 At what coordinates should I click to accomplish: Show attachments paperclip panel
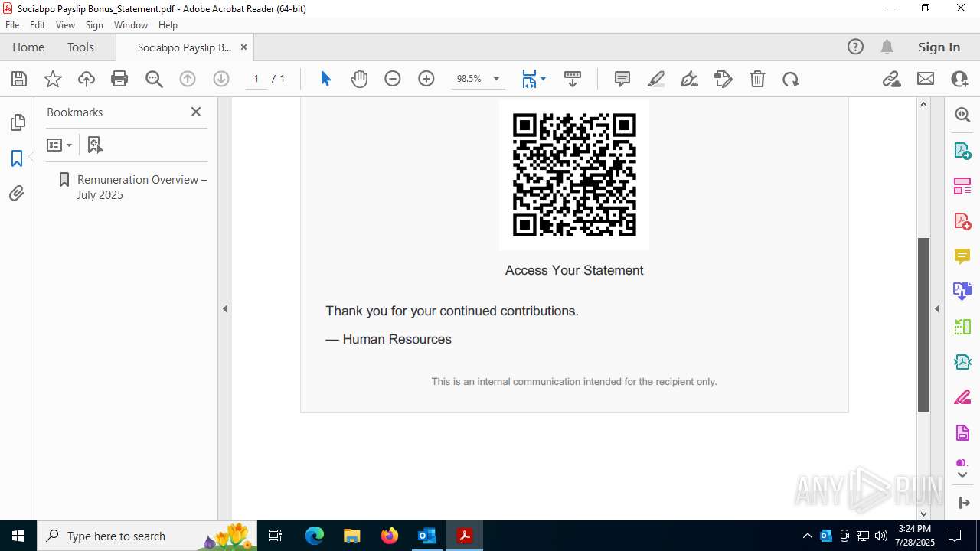17,194
